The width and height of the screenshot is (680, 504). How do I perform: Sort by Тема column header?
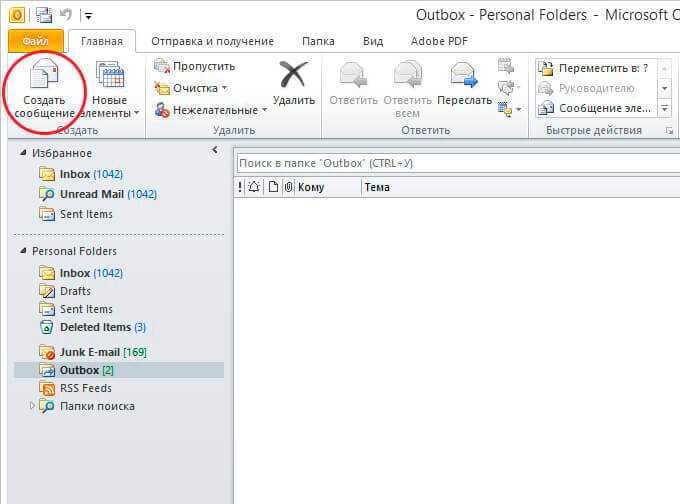pyautogui.click(x=520, y=187)
